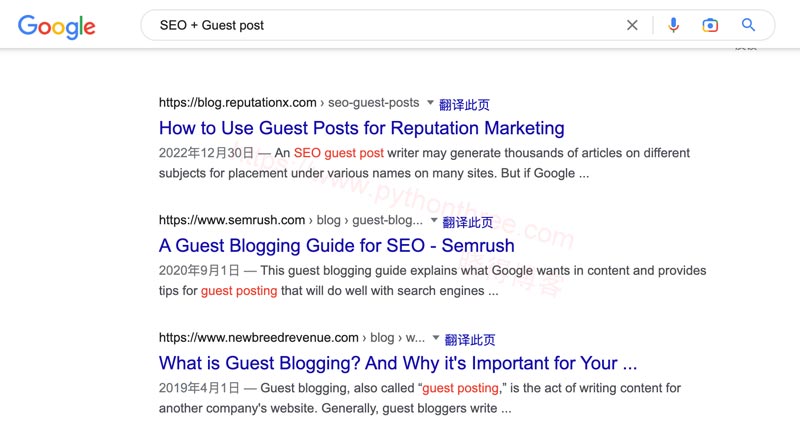Click the https://blog.reputationx.com URL text
Image resolution: width=800 pixels, height=438 pixels.
[238, 103]
